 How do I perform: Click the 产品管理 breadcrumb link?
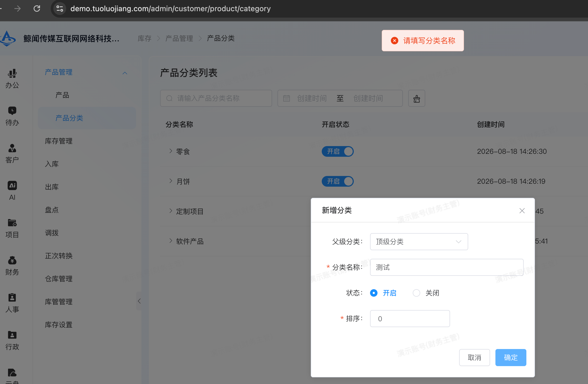click(x=179, y=38)
